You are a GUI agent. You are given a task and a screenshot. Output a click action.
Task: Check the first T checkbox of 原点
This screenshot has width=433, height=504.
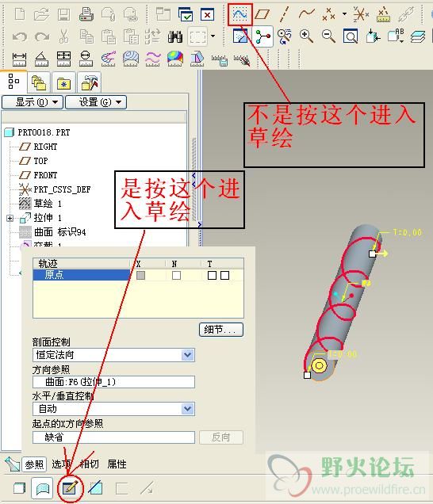pyautogui.click(x=212, y=276)
